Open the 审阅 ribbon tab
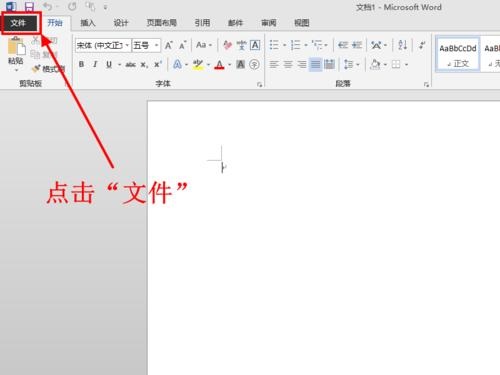This screenshot has height=375, width=500. [x=269, y=23]
